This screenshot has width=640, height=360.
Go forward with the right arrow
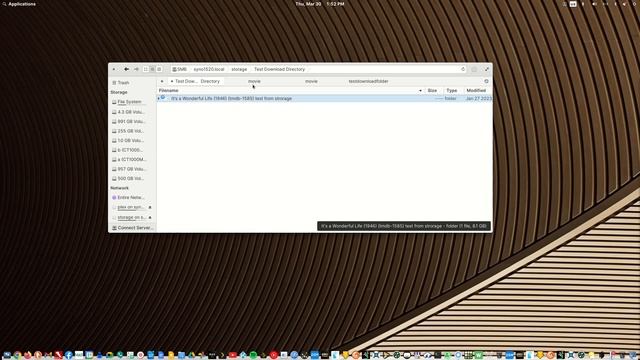click(x=136, y=69)
